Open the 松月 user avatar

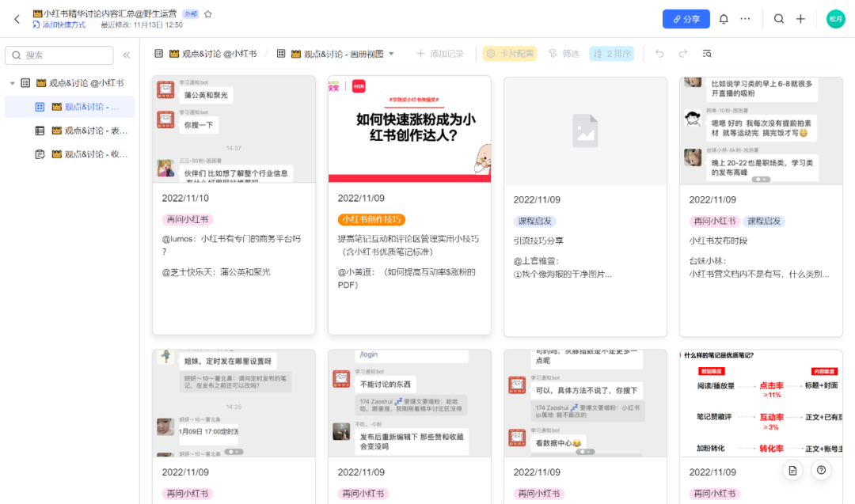(835, 19)
